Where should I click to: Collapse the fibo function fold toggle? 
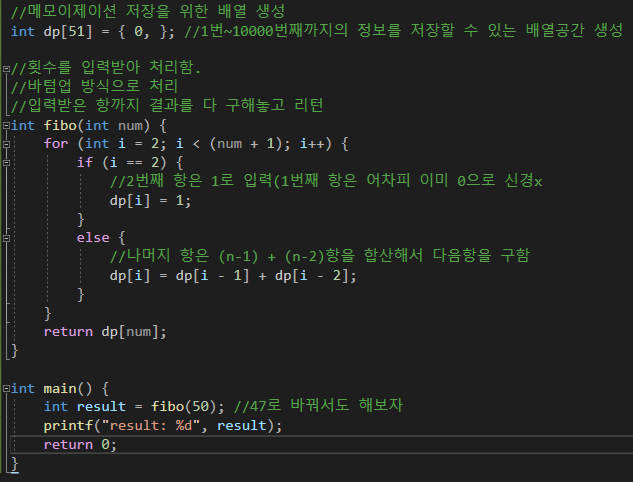tap(6, 125)
